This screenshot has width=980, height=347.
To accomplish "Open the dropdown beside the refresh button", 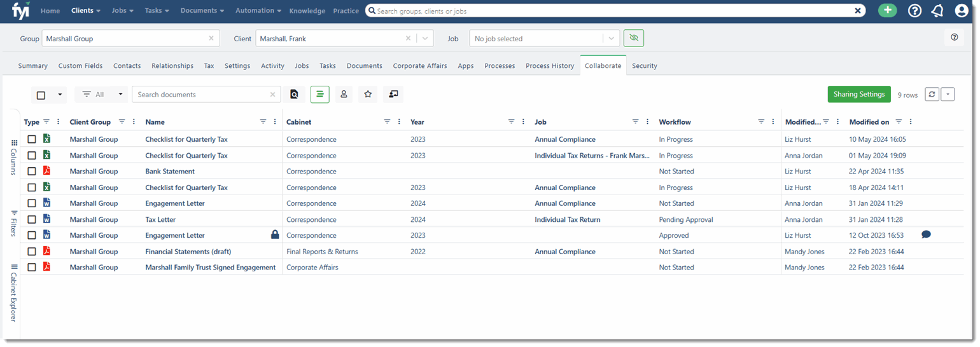I will (948, 94).
